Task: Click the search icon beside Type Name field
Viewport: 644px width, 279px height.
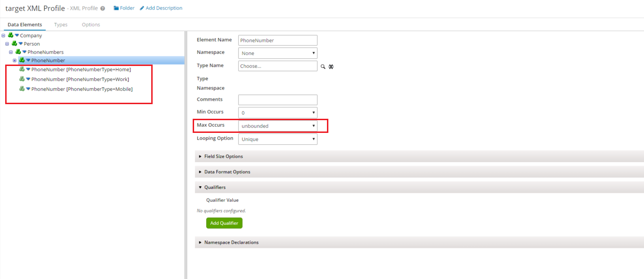Action: [x=323, y=66]
